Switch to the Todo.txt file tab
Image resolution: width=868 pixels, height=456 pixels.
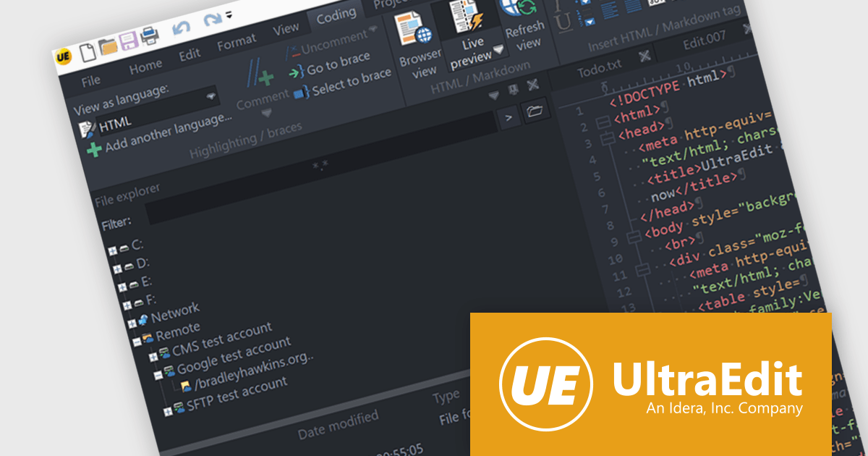click(599, 69)
